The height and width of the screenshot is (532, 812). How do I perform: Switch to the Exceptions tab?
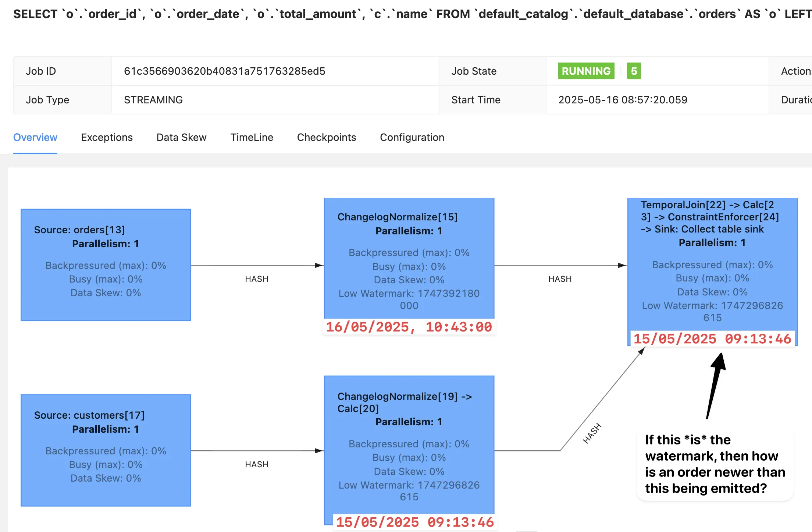pos(107,137)
